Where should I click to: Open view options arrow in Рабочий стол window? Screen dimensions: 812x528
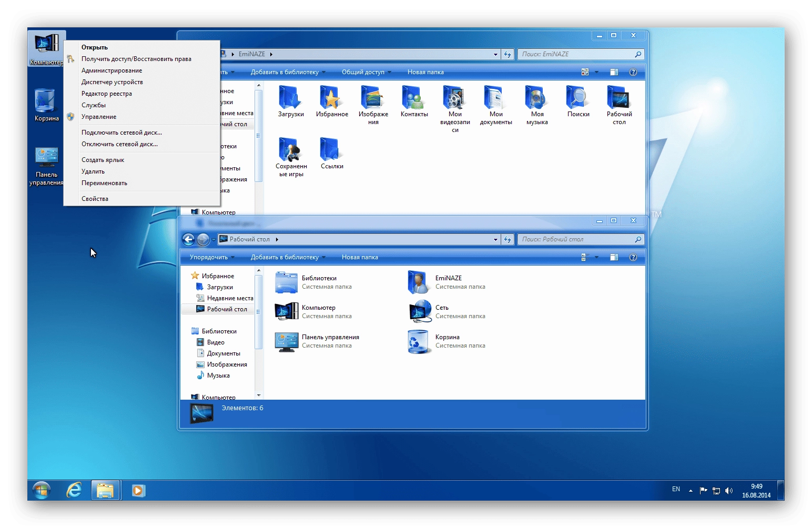point(596,257)
